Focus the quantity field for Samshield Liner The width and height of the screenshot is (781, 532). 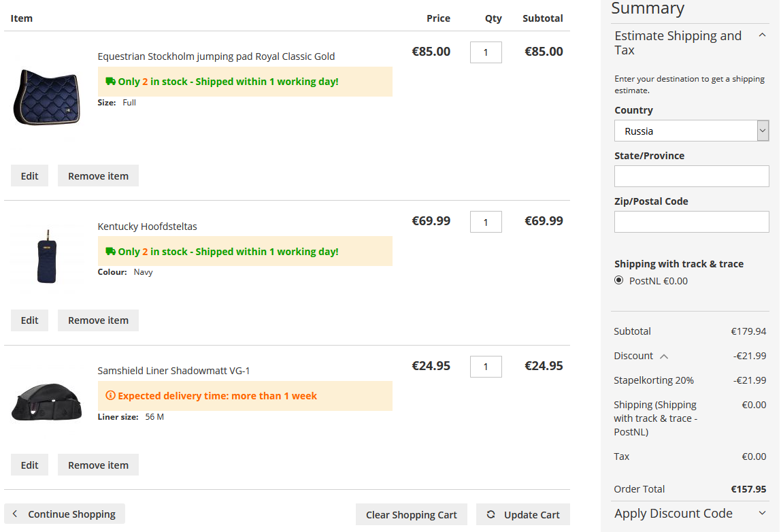[486, 367]
